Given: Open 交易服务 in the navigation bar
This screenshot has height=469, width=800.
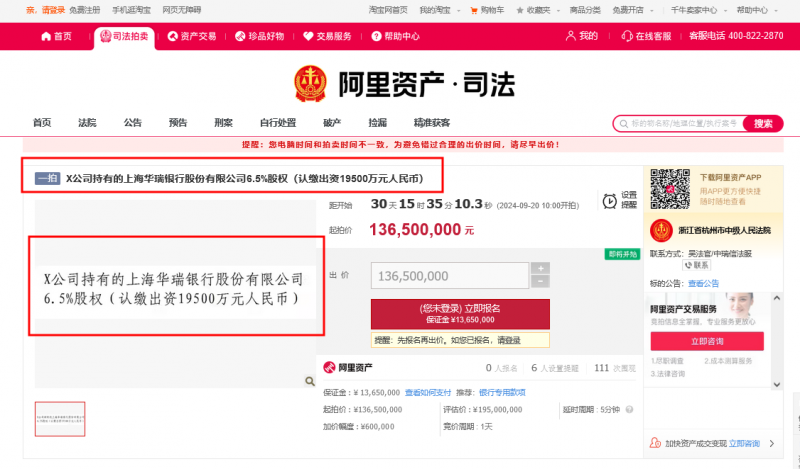Looking at the screenshot, I should (327, 36).
